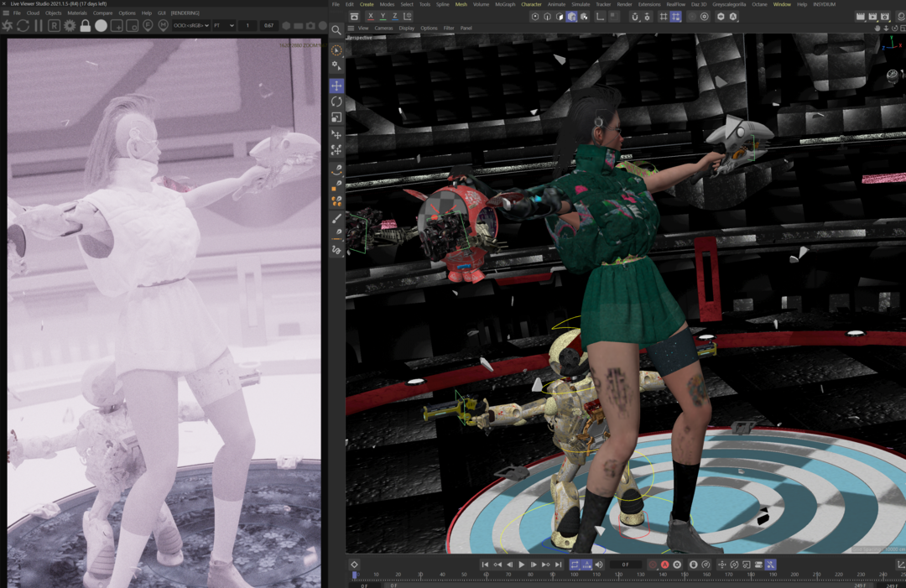The image size is (906, 588).
Task: Play the animation forward
Action: 521,565
